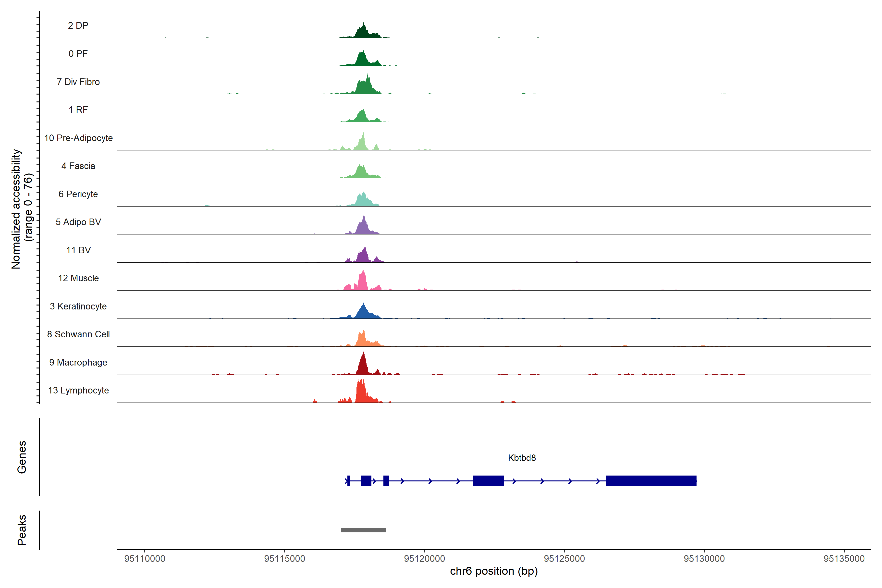Click the 2 DP track label
This screenshot has width=882, height=588.
(78, 25)
